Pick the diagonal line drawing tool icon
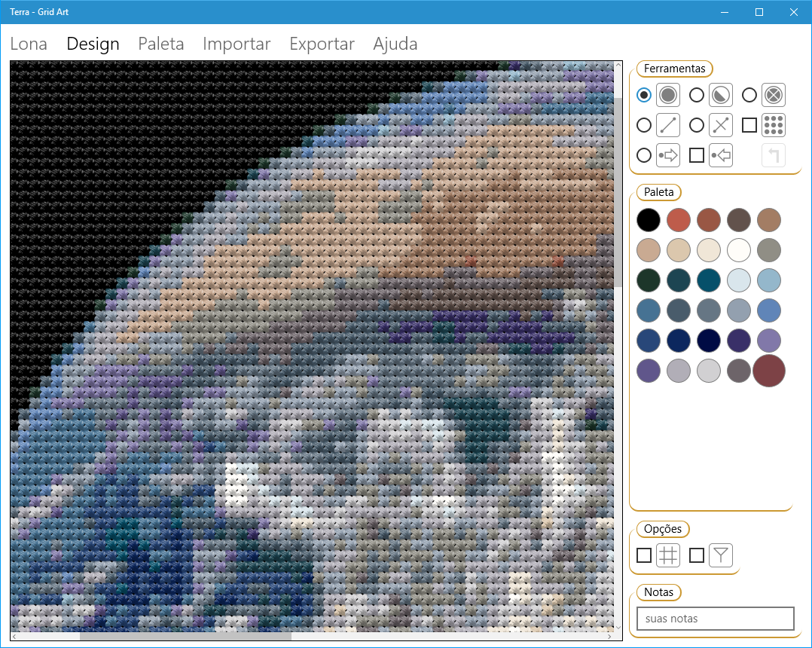 pos(668,125)
